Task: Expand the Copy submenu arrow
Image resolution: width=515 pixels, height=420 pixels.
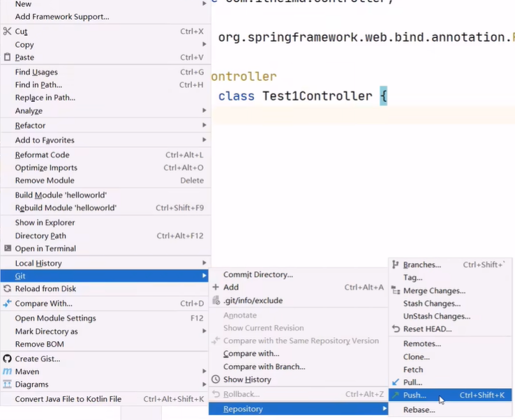Action: click(204, 44)
